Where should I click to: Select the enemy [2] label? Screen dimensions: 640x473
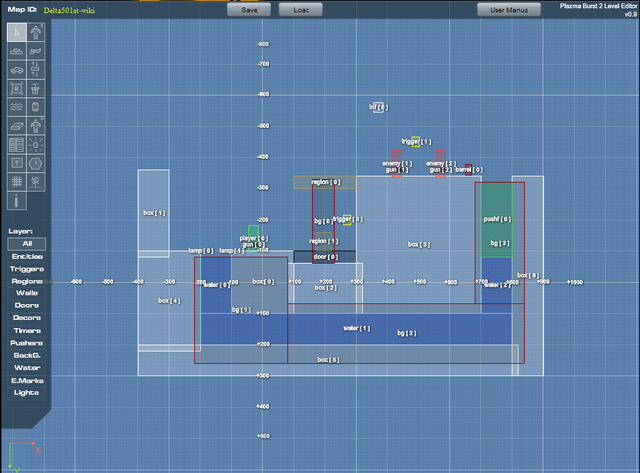click(441, 163)
